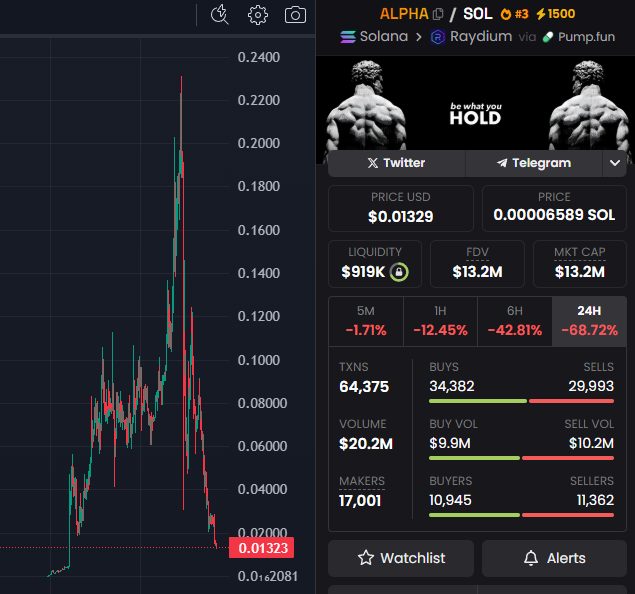Click the PRICE USD $0.01329 box
Image resolution: width=635 pixels, height=594 pixels.
coord(401,209)
